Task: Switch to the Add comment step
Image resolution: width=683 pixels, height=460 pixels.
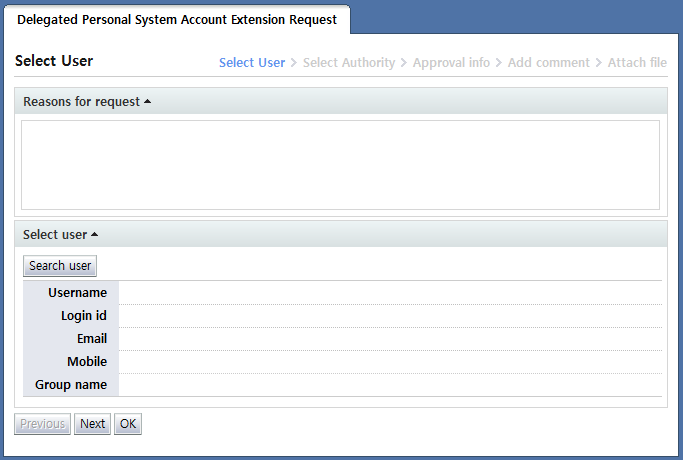Action: [548, 62]
